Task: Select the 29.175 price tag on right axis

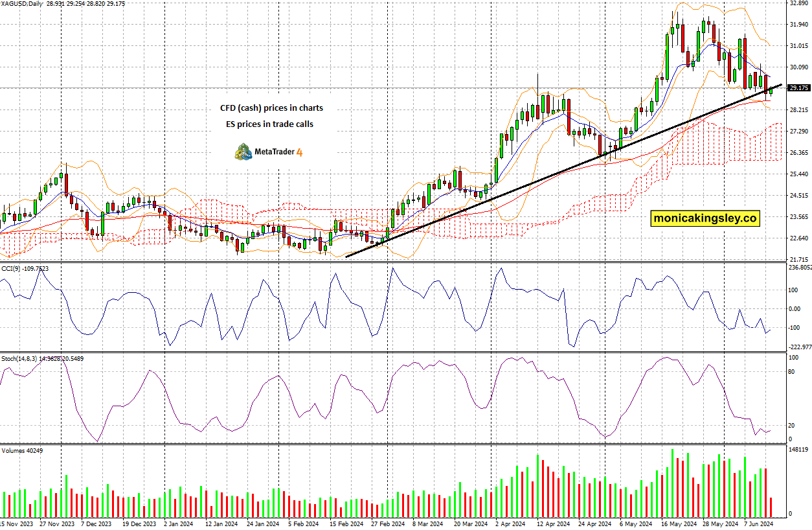Action: tap(798, 86)
